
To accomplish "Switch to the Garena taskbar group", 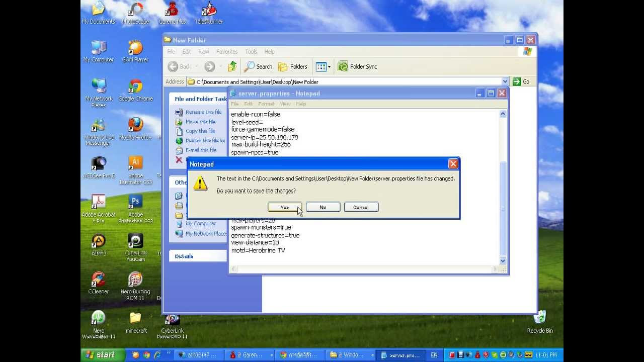I will [250, 355].
